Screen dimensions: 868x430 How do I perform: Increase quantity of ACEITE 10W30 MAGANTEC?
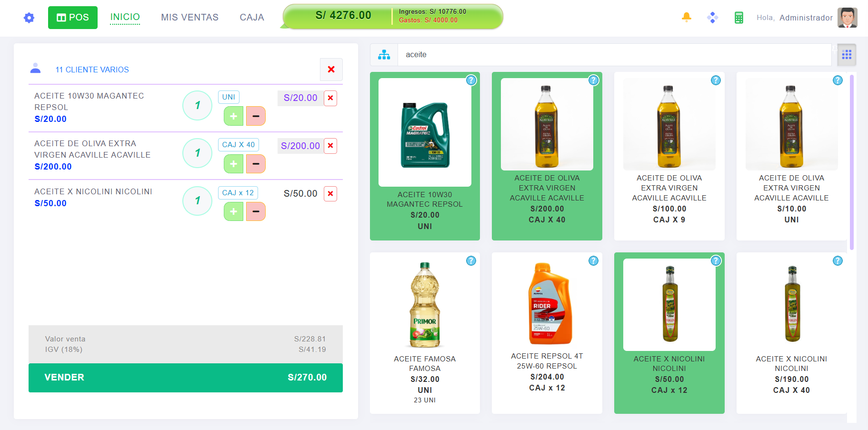[234, 116]
